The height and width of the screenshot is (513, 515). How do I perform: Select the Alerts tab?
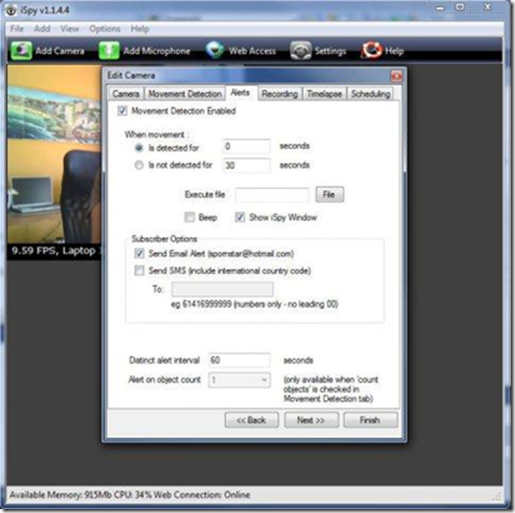[240, 93]
